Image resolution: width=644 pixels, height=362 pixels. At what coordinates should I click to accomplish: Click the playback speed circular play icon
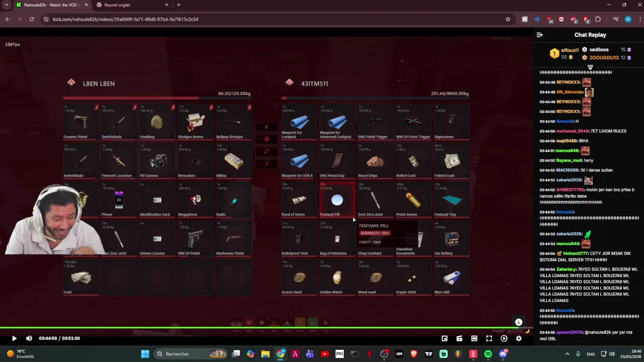point(504,338)
